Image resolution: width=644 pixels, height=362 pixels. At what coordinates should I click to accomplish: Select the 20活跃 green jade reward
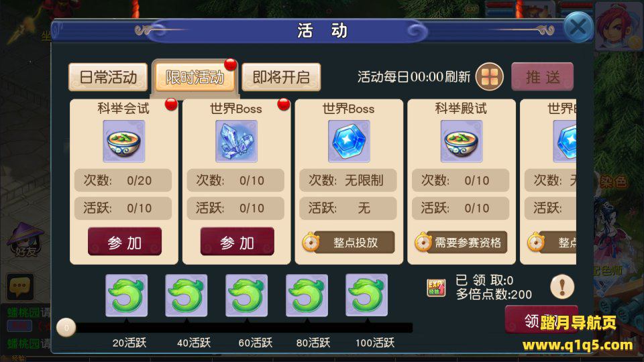coord(127,296)
